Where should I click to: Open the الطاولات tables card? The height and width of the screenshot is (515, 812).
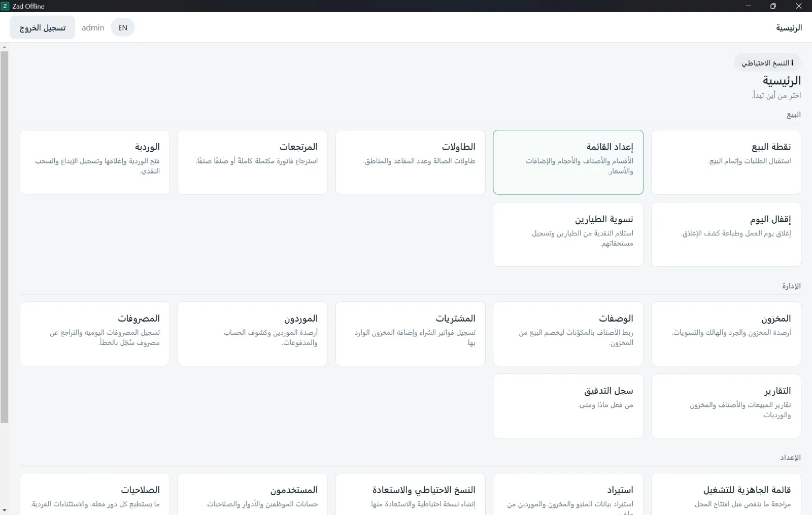click(x=410, y=162)
